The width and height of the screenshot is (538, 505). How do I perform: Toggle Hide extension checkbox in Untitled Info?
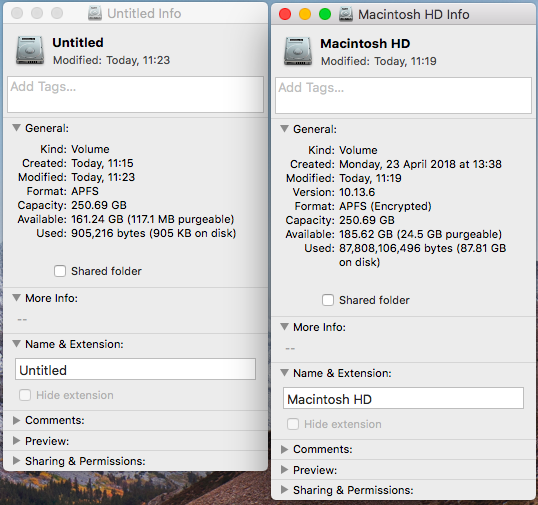25,395
